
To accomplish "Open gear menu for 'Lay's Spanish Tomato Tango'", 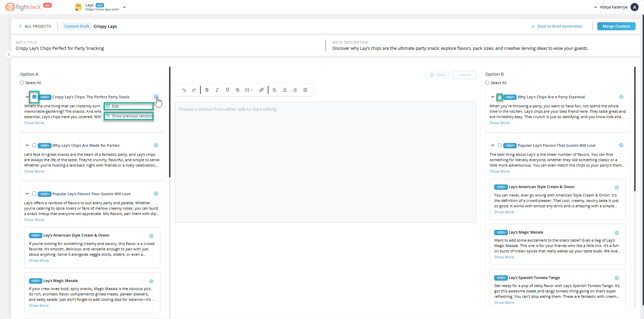I will 616,278.
